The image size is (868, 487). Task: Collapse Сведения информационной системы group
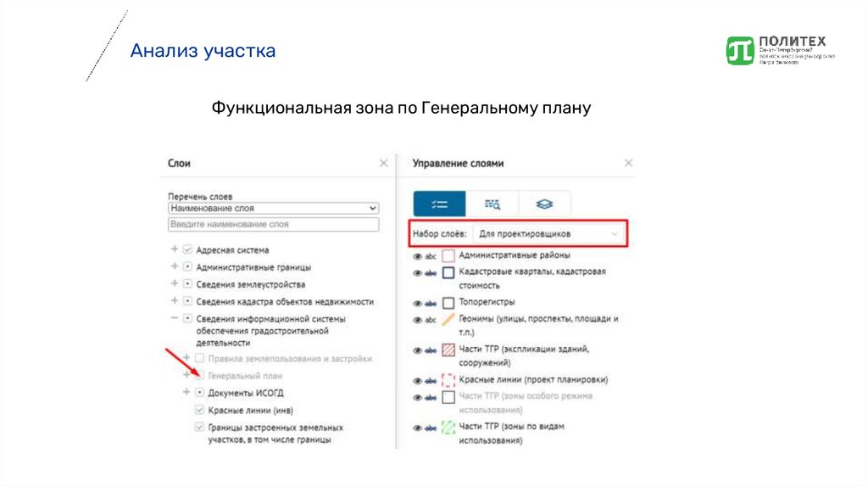[175, 318]
